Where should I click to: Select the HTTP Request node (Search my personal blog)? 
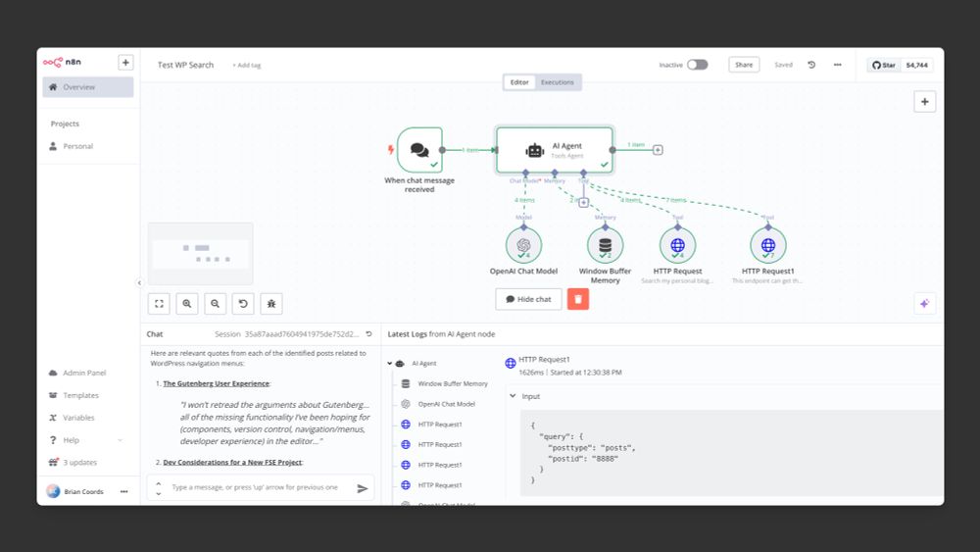677,245
